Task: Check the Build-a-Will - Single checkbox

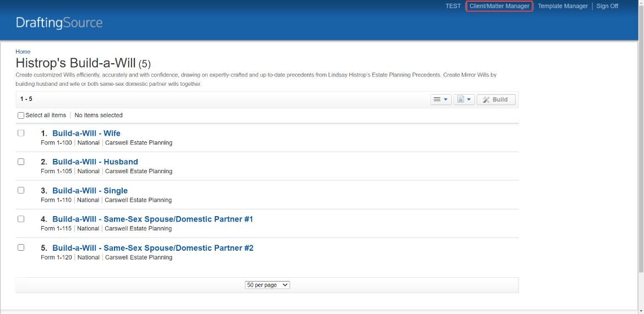Action: coord(21,190)
